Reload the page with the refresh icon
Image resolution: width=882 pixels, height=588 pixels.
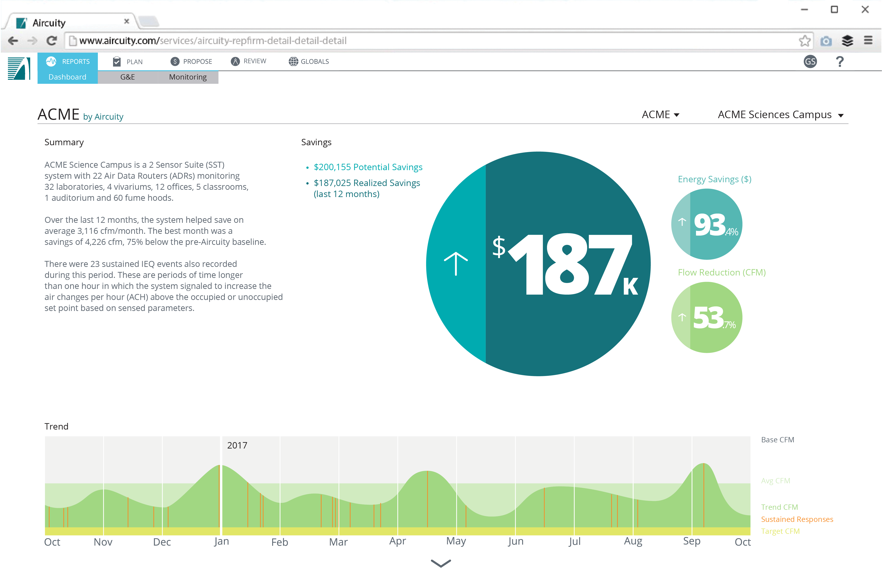tap(52, 41)
